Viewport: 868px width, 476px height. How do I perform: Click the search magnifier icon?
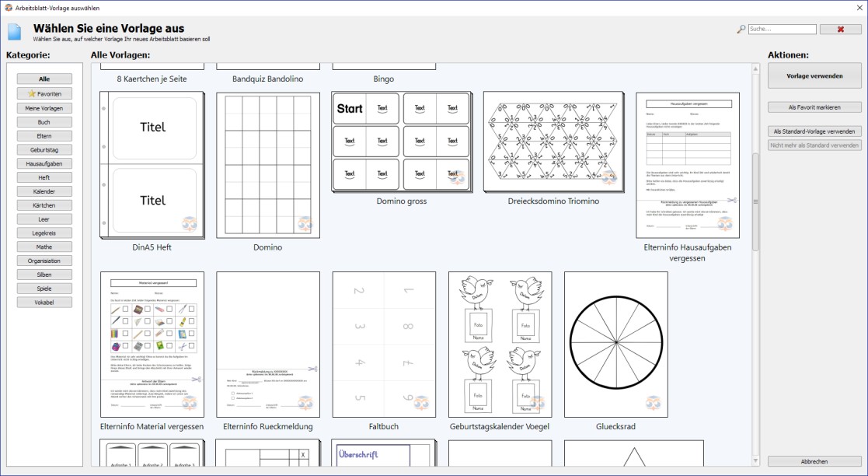coord(739,28)
